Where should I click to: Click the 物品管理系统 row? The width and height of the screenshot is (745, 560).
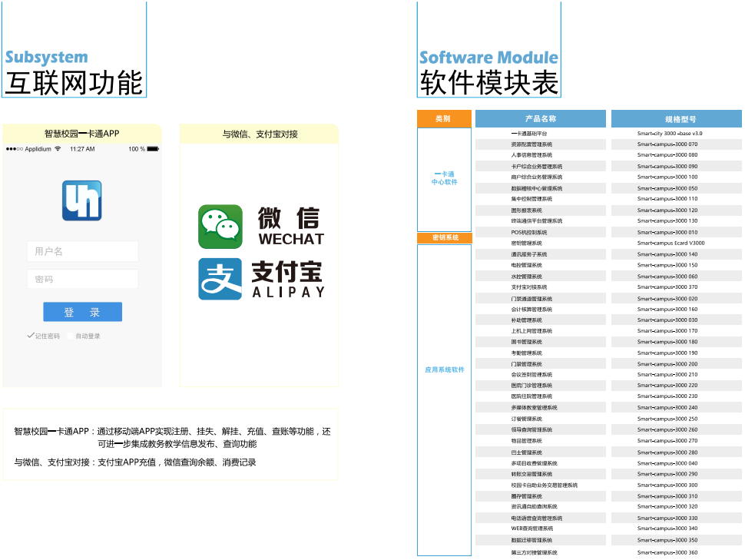click(x=541, y=441)
